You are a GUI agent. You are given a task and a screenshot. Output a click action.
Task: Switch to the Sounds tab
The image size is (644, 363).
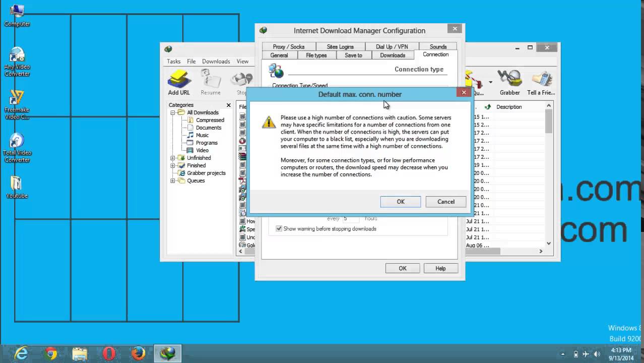point(438,46)
